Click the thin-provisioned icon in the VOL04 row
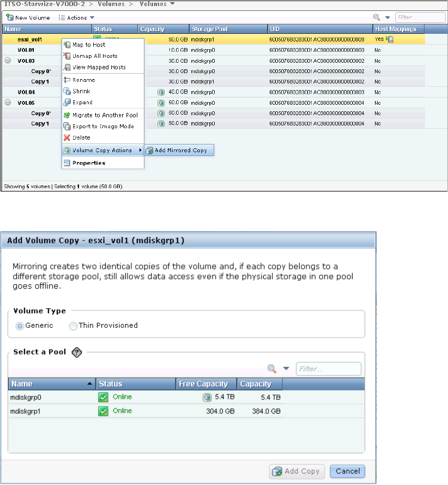The height and width of the screenshot is (485, 448). point(161,92)
